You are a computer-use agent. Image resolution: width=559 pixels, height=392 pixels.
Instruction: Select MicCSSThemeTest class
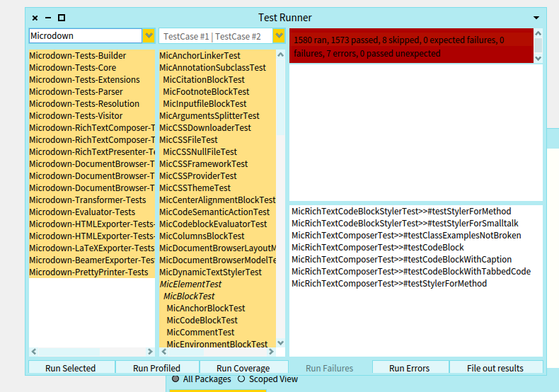[217, 188]
